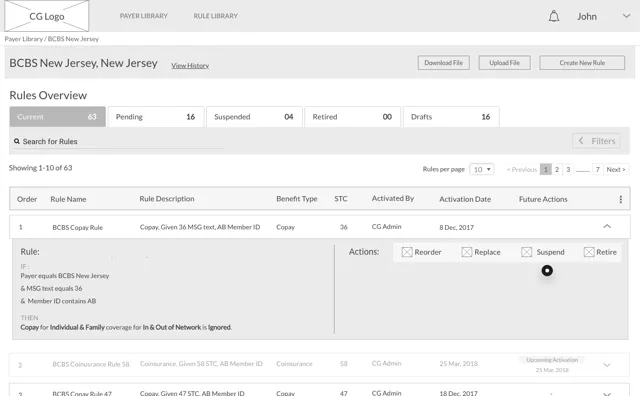Click the Order column header
640x396 pixels.
tap(27, 199)
